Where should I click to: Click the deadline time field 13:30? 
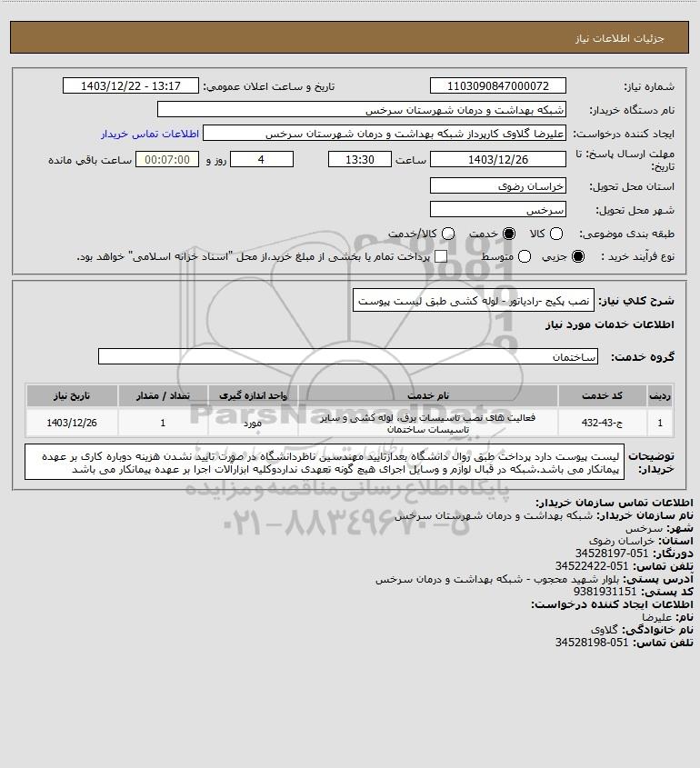(360, 160)
